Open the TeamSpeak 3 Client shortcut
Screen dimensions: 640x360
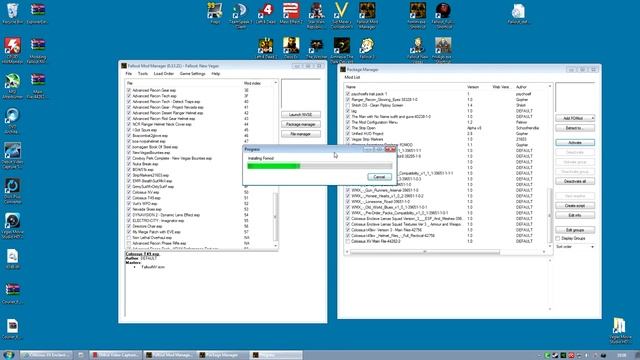[x=240, y=15]
